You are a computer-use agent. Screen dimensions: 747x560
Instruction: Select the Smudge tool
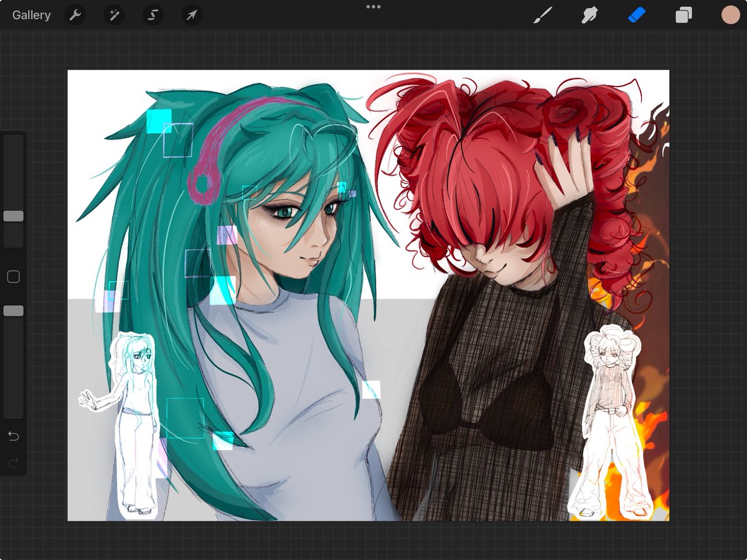coord(589,15)
